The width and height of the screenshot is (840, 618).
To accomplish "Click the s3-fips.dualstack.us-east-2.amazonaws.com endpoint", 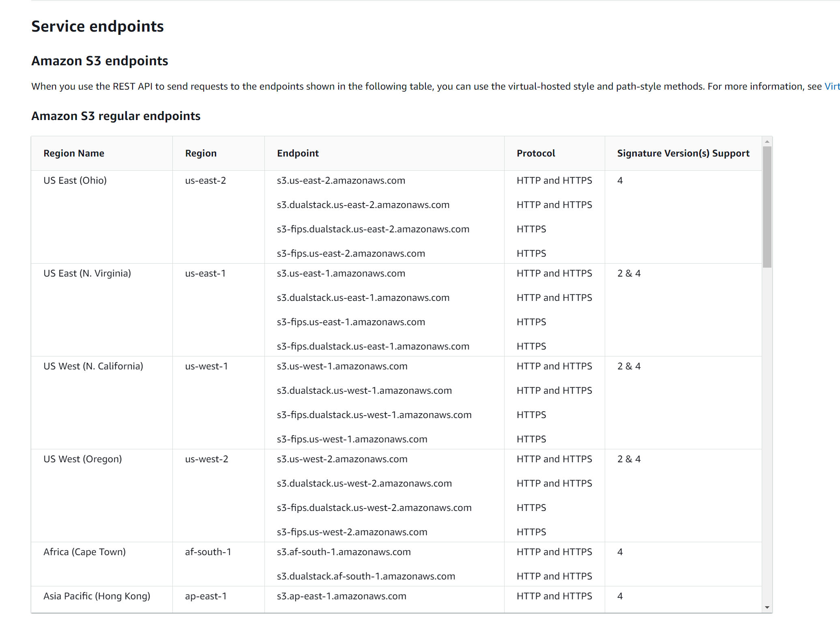I will click(373, 229).
